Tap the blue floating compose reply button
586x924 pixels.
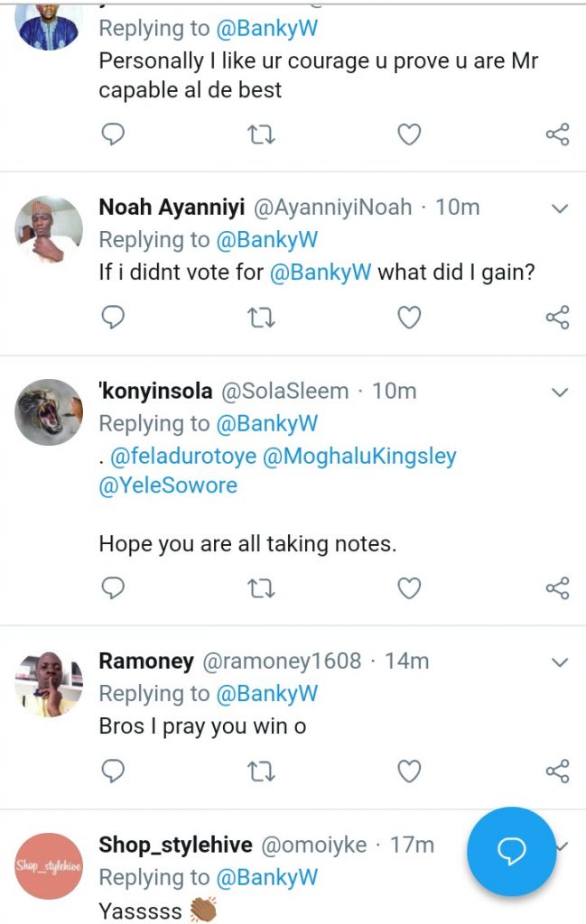pos(511,851)
